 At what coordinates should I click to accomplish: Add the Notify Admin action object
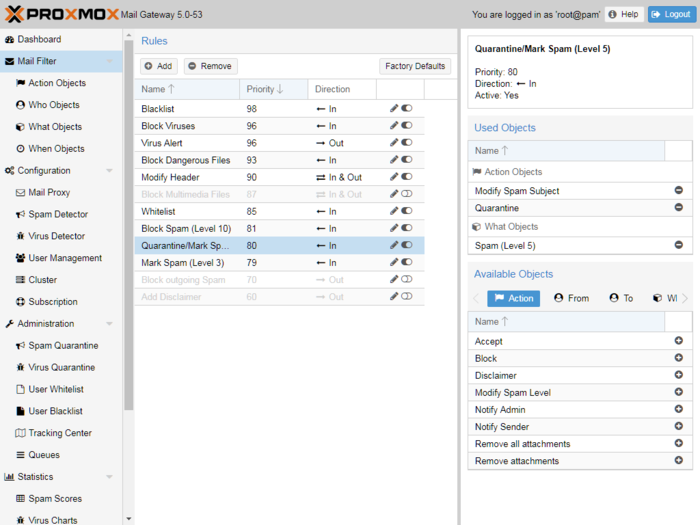678,410
